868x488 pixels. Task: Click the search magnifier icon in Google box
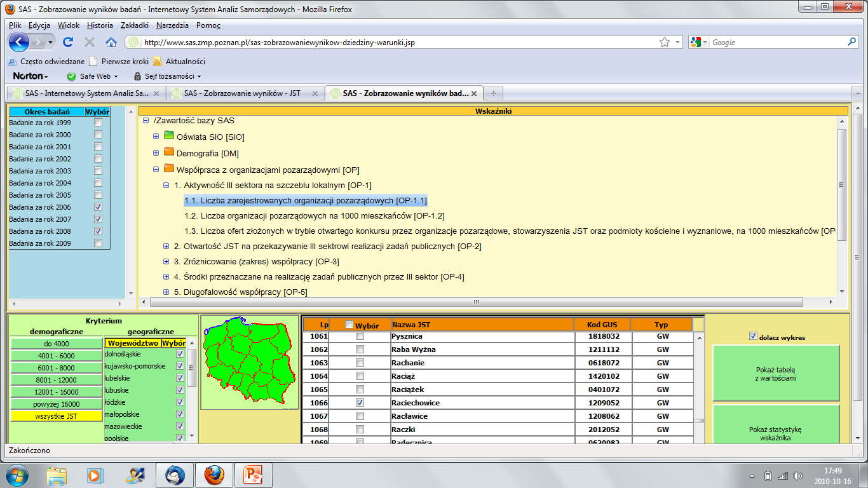[852, 42]
